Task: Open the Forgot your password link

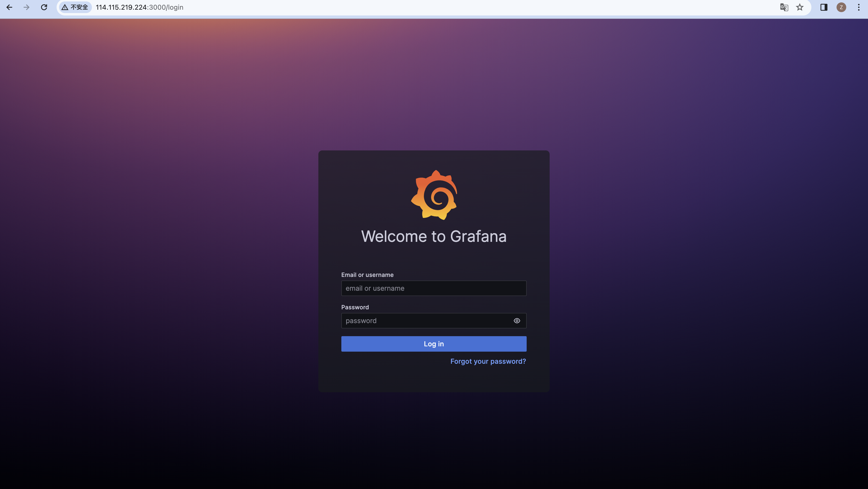Action: point(488,361)
